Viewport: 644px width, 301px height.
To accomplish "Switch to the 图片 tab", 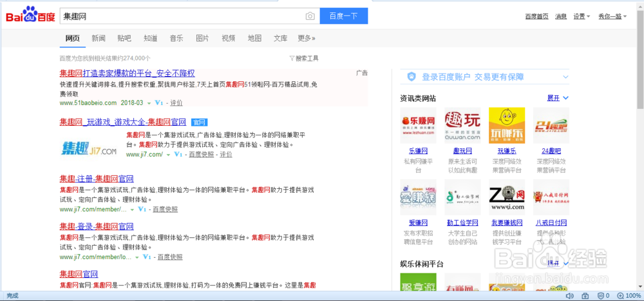I will tap(202, 38).
